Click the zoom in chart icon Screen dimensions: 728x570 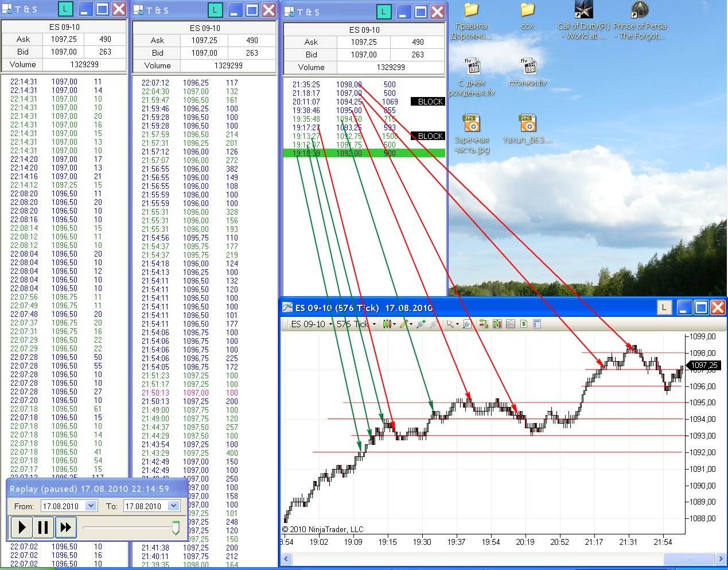[x=421, y=324]
